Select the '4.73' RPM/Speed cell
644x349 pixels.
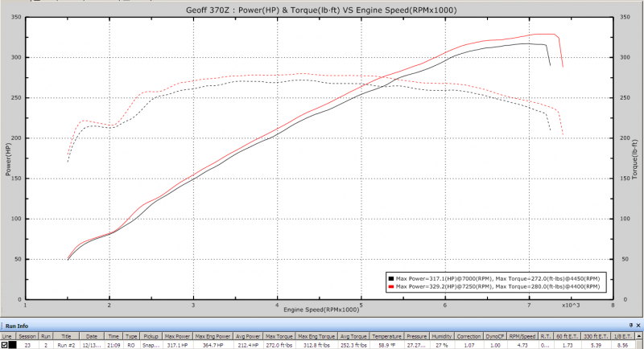click(522, 345)
